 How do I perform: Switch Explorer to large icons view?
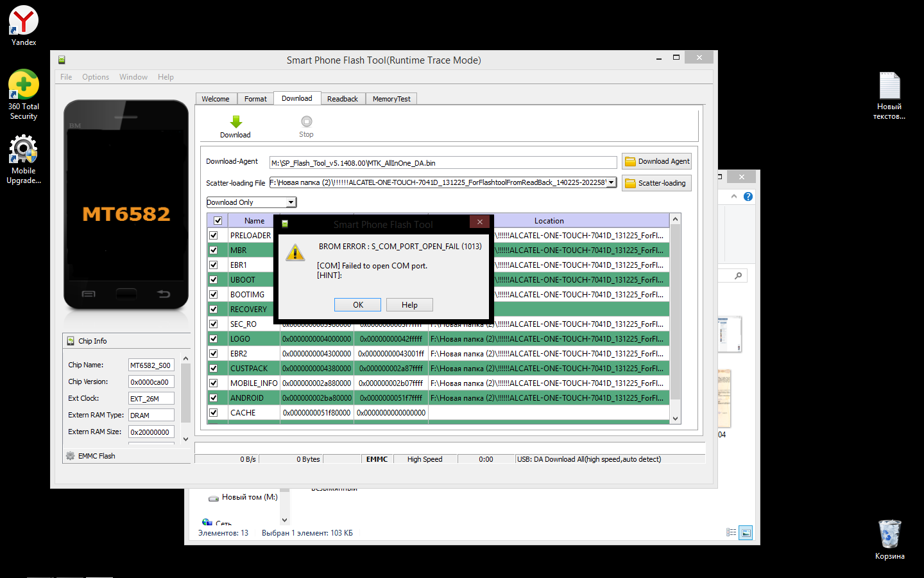746,532
